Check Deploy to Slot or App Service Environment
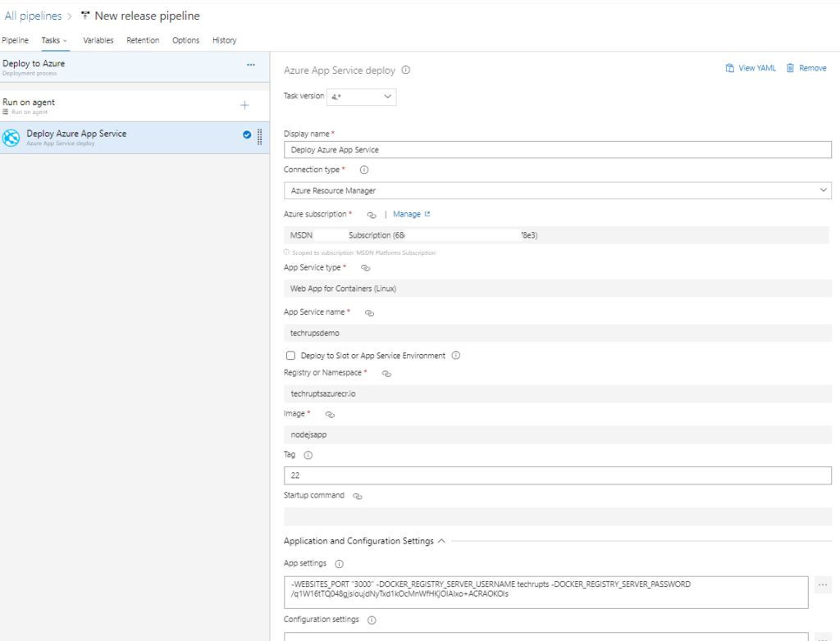Viewport: 840px width, 641px height. pyautogui.click(x=290, y=354)
